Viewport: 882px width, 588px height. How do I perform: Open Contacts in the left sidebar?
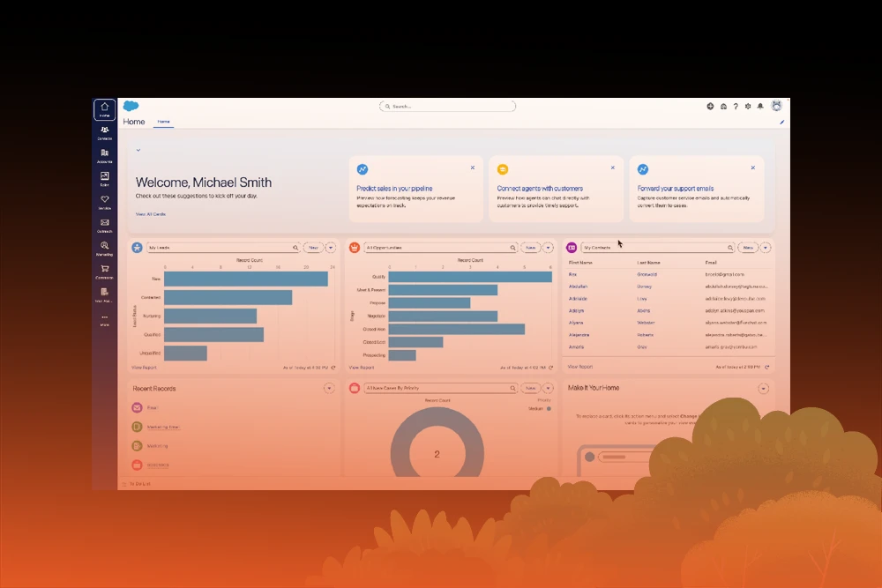(105, 132)
